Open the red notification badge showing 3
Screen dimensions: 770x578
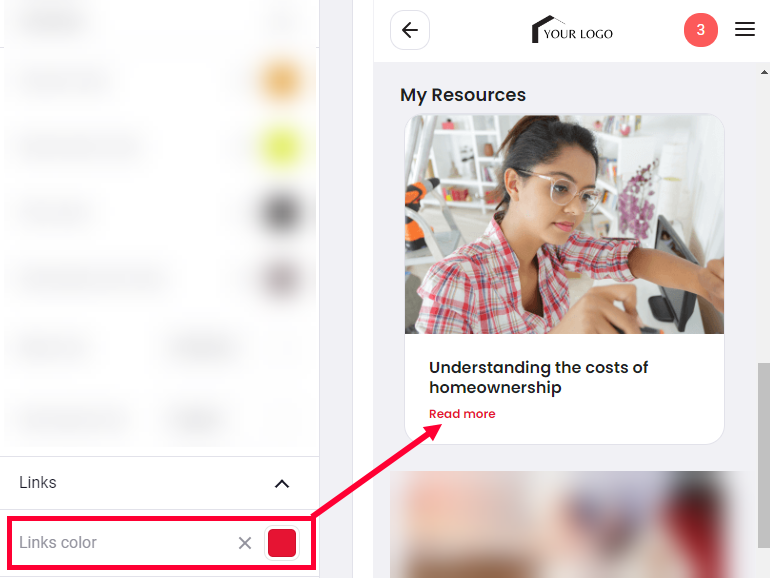(x=701, y=30)
